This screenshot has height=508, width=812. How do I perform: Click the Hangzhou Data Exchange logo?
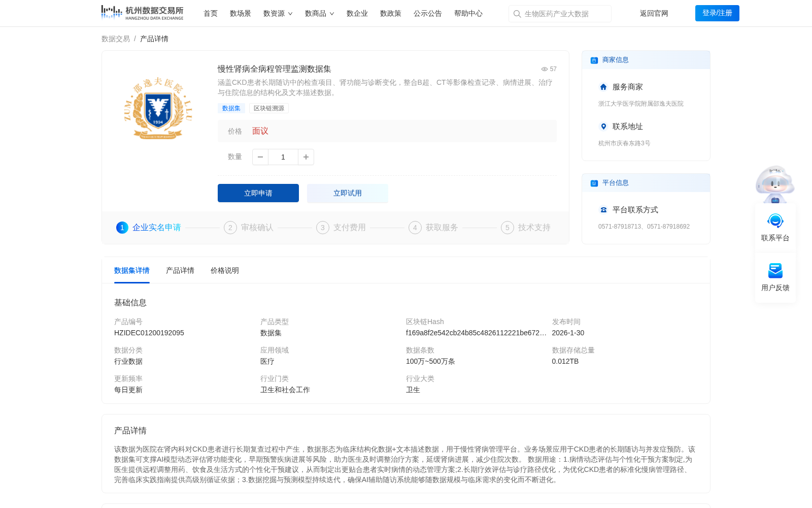pyautogui.click(x=142, y=13)
